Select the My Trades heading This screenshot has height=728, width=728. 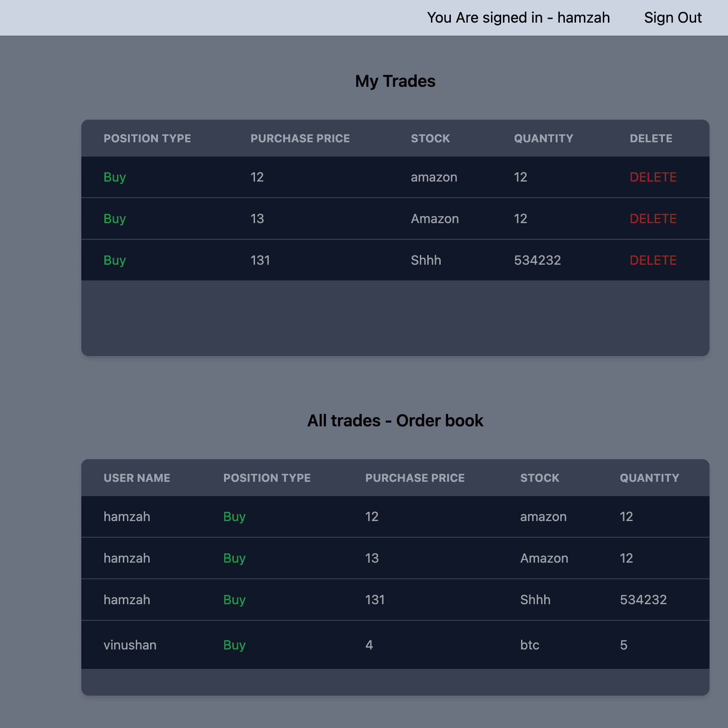395,81
